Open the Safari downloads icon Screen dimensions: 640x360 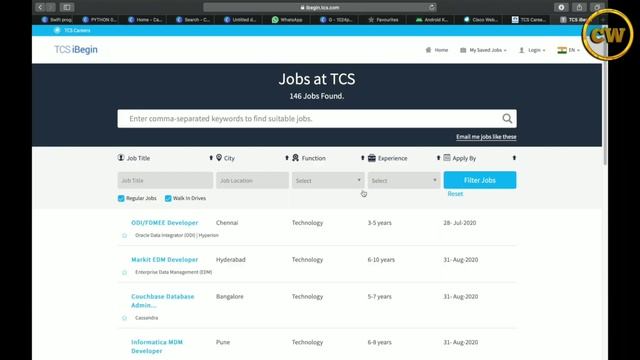tap(561, 7)
